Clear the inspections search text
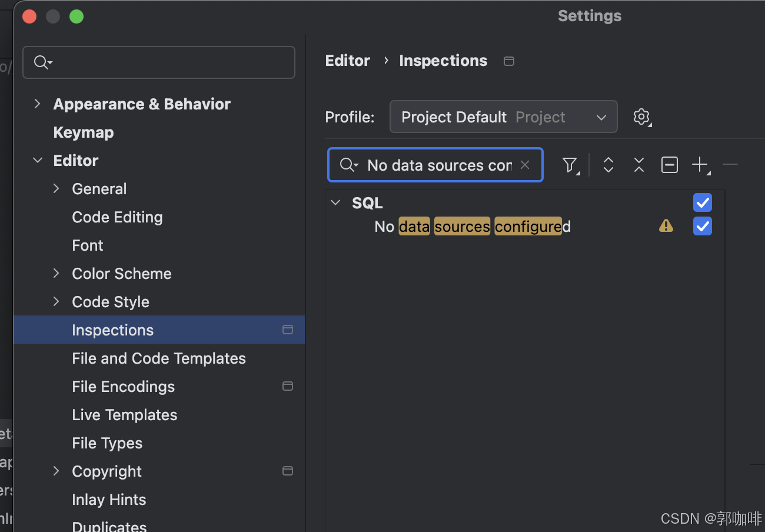Viewport: 765px width, 532px height. tap(525, 165)
